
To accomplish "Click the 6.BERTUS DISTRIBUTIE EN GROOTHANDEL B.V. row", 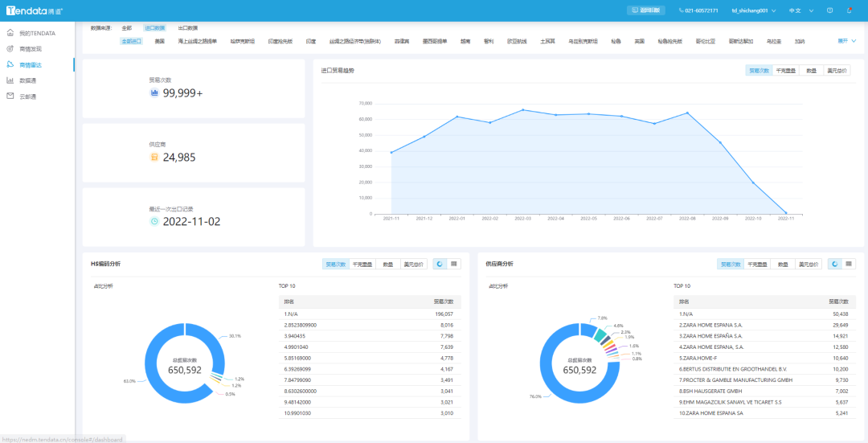I will tap(765, 369).
